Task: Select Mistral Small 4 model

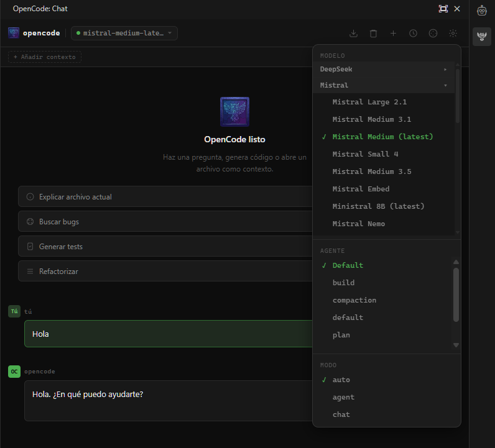Action: pyautogui.click(x=384, y=154)
